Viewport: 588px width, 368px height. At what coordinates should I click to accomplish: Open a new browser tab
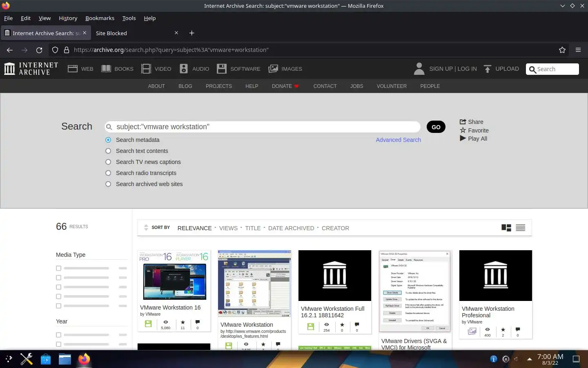pyautogui.click(x=192, y=33)
